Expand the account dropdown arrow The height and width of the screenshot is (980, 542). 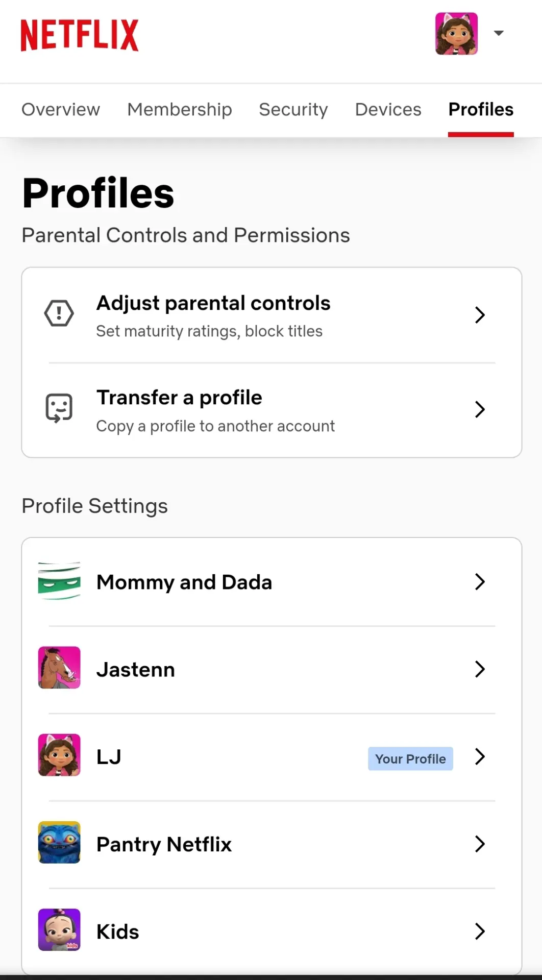click(499, 33)
